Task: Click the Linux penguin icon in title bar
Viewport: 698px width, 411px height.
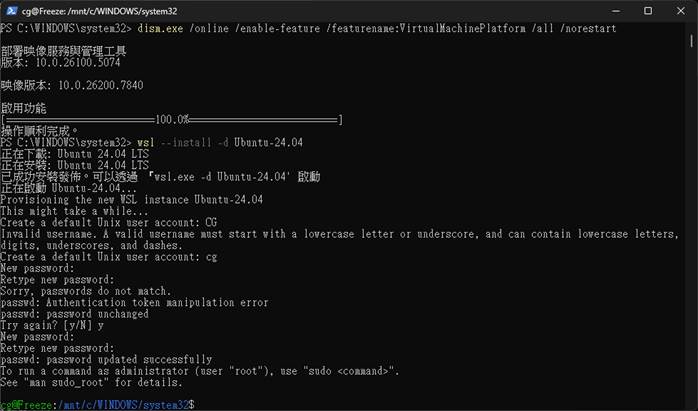Action: pos(13,11)
